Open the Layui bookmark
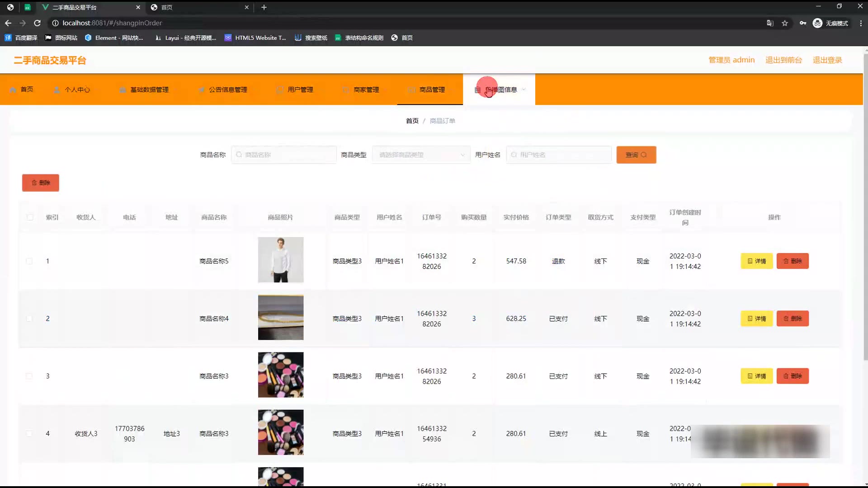 (185, 38)
